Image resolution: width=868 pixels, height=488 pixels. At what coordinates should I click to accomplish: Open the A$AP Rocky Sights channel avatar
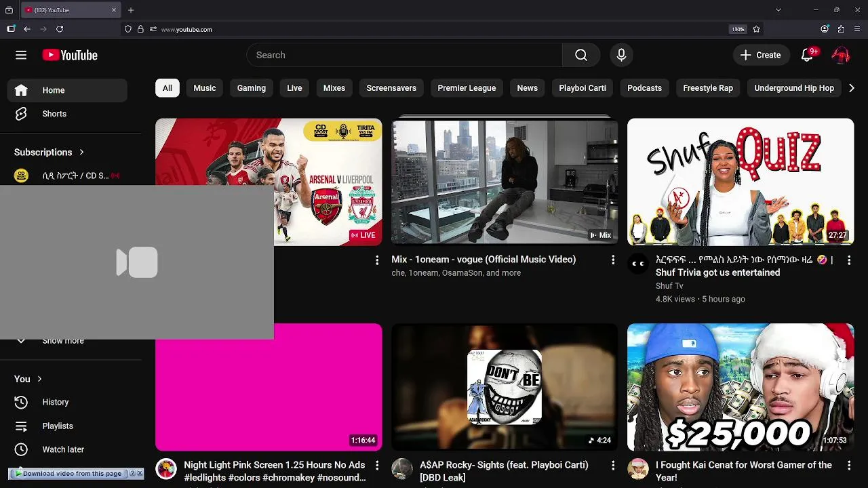tap(402, 469)
